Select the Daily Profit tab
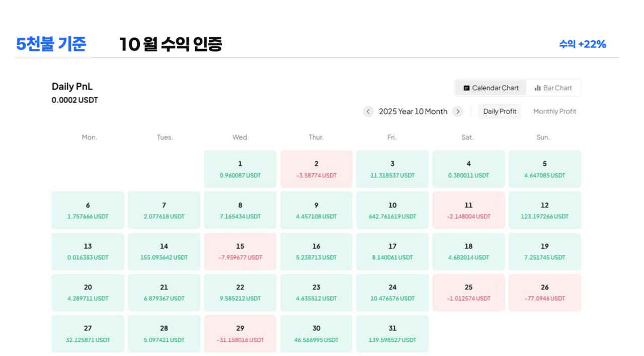The width and height of the screenshot is (644, 356). 500,111
